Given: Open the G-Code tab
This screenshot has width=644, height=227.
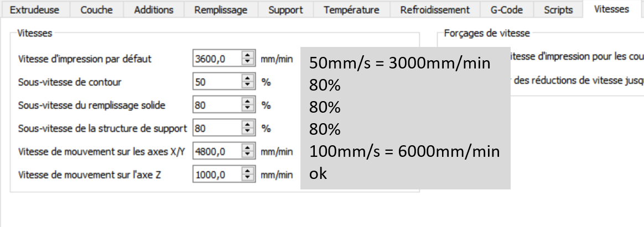Looking at the screenshot, I should (x=506, y=10).
